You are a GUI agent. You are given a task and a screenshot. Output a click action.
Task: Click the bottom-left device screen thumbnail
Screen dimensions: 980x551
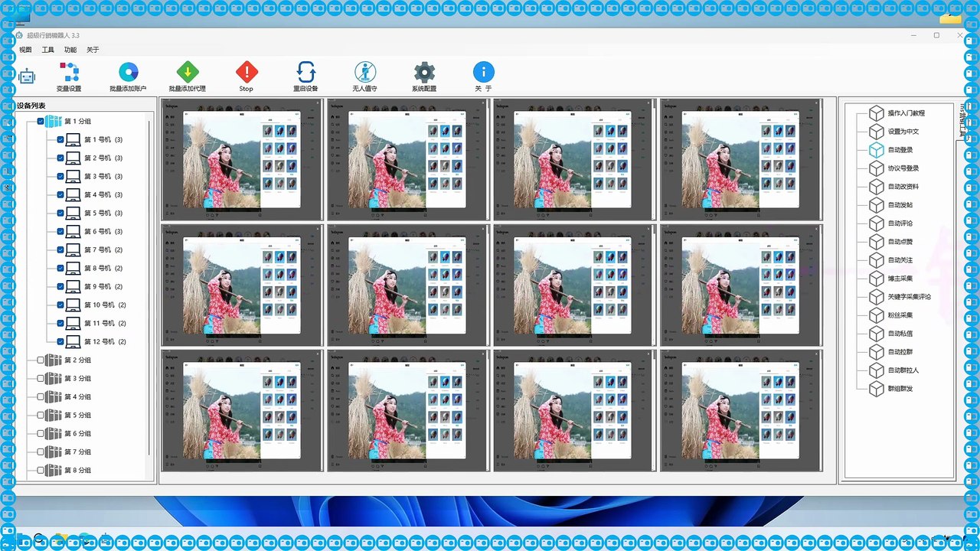coord(242,411)
